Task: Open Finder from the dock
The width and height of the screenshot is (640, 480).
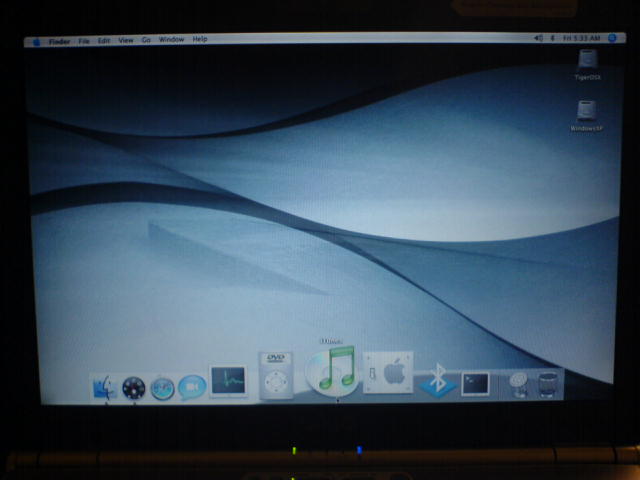Action: 105,387
